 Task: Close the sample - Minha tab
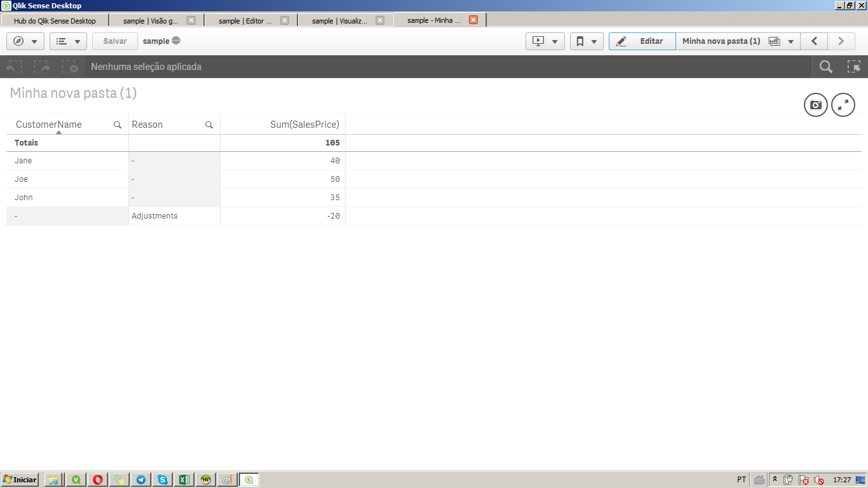point(473,20)
